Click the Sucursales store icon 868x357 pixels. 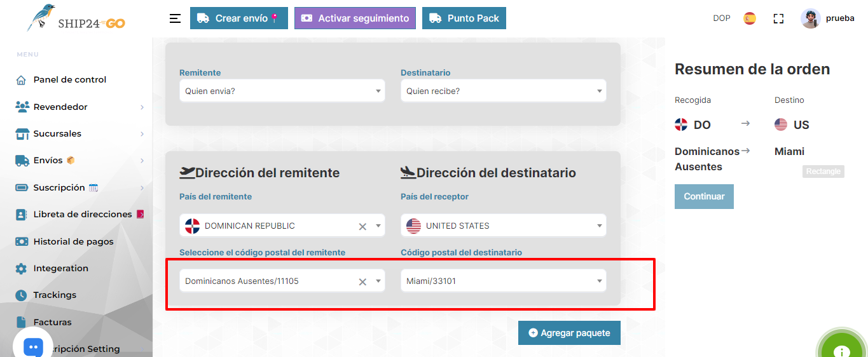pyautogui.click(x=22, y=134)
